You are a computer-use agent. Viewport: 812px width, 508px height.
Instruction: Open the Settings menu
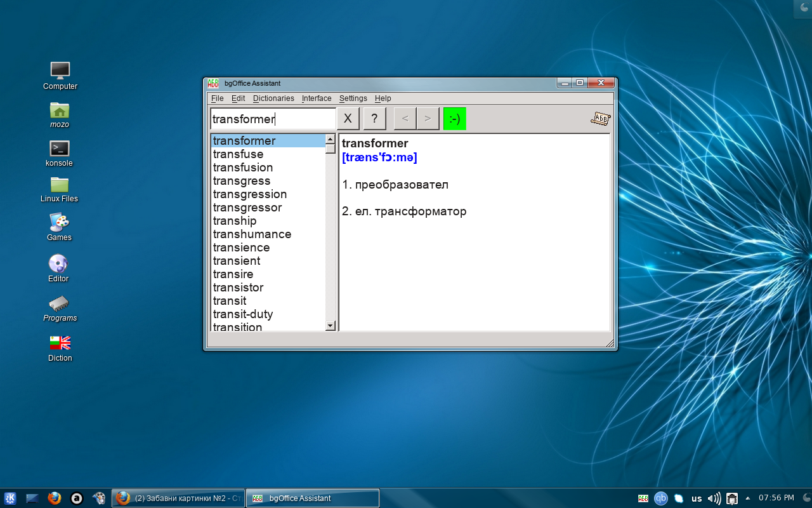(x=353, y=98)
